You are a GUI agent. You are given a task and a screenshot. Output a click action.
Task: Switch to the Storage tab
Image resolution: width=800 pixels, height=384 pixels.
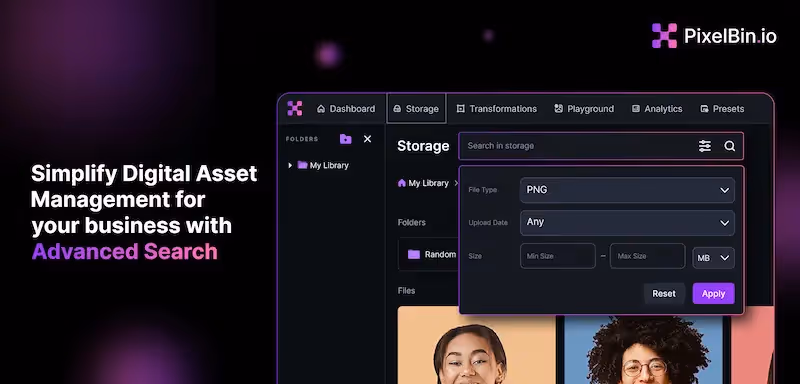[x=416, y=109]
